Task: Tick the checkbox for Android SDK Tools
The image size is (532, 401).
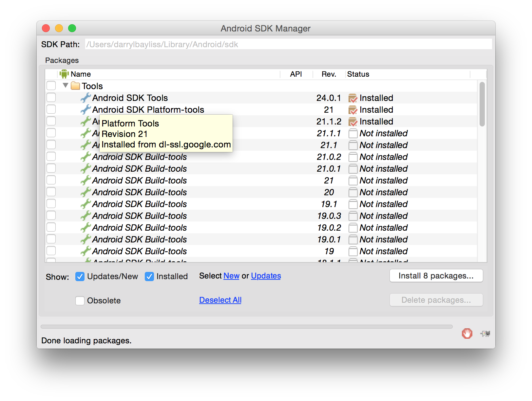Action: tap(51, 97)
